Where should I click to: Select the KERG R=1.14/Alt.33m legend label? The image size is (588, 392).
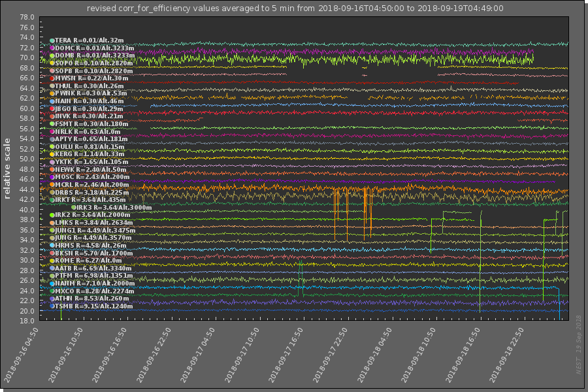90,154
